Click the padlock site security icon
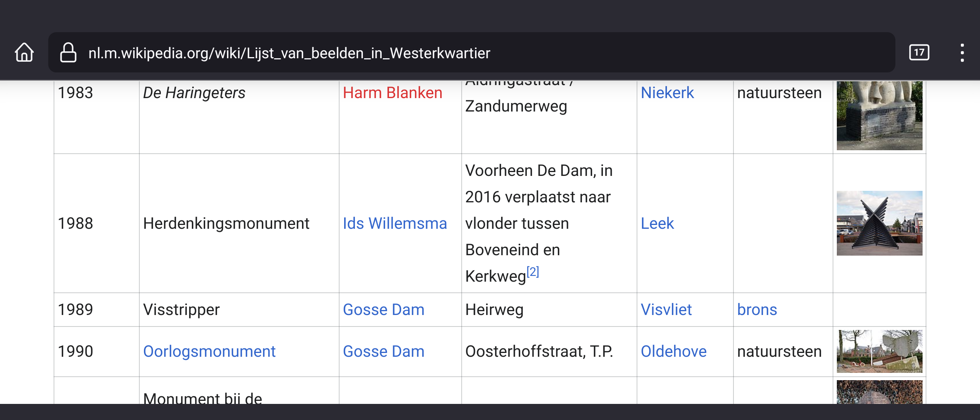Viewport: 980px width, 420px height. (x=68, y=52)
